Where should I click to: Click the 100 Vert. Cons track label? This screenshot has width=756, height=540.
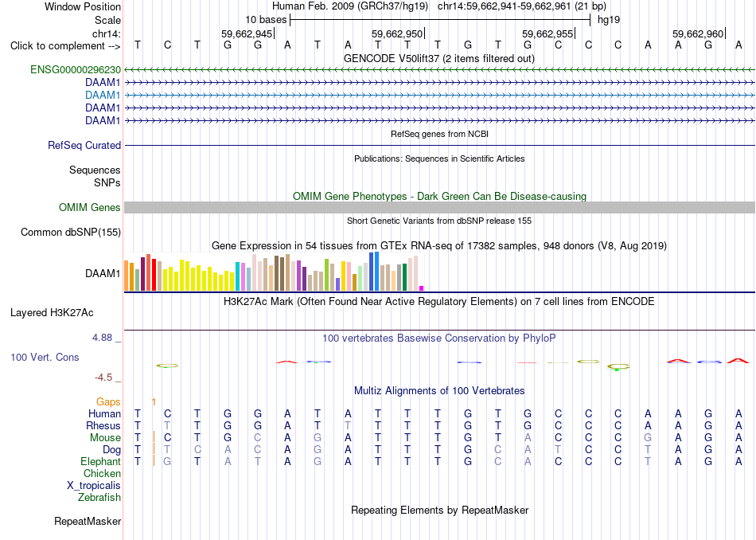[45, 357]
